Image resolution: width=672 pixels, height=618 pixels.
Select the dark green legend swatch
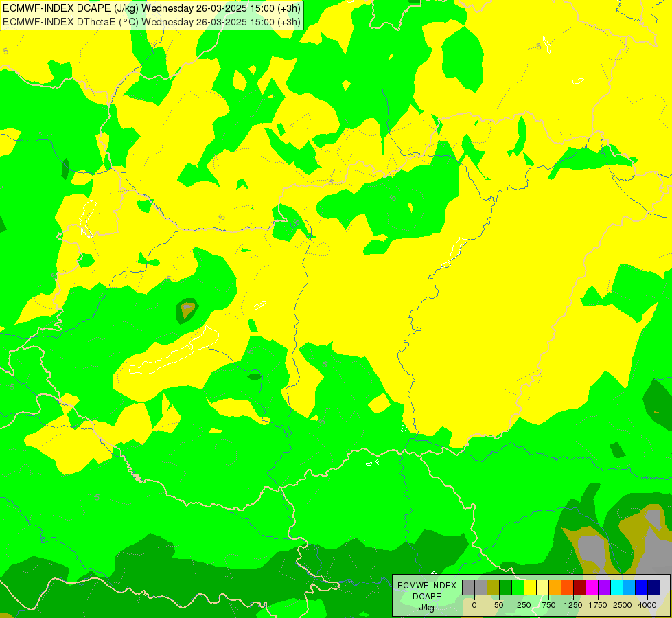[x=506, y=587]
